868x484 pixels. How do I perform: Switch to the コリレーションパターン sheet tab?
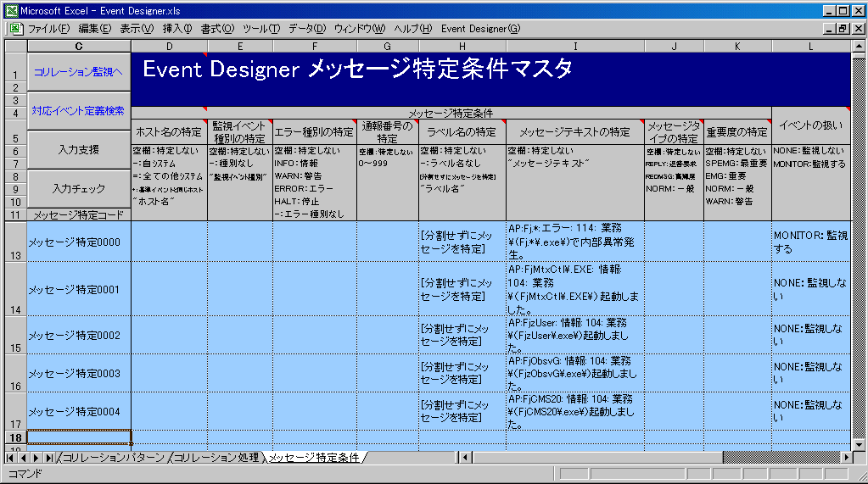pyautogui.click(x=114, y=458)
